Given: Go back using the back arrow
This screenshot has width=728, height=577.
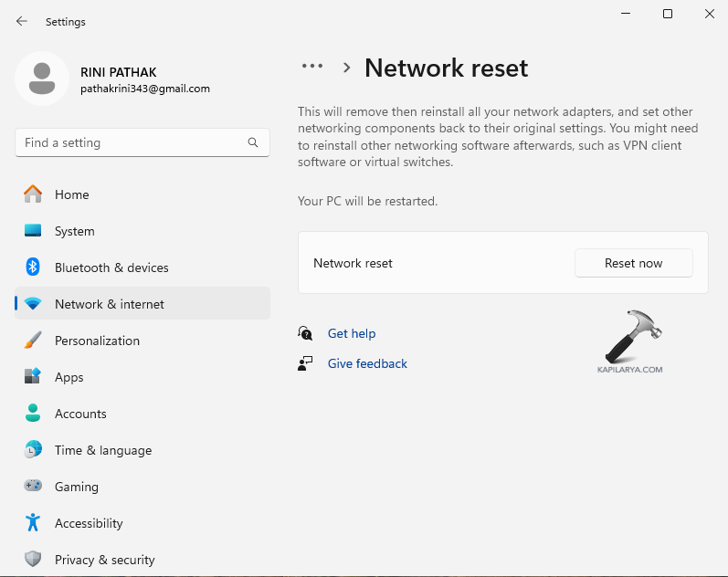Looking at the screenshot, I should (x=22, y=21).
